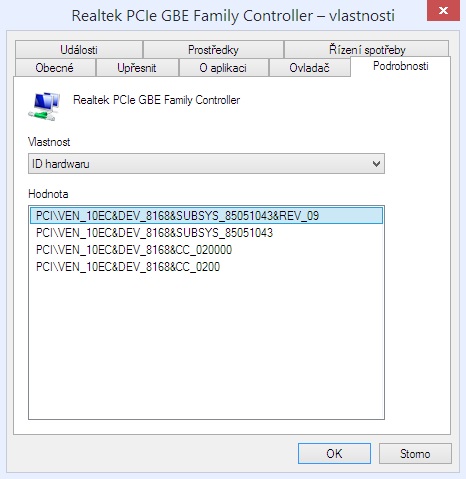Click the network adapter device icon
Viewport: 466px width, 479px height.
pos(44,106)
